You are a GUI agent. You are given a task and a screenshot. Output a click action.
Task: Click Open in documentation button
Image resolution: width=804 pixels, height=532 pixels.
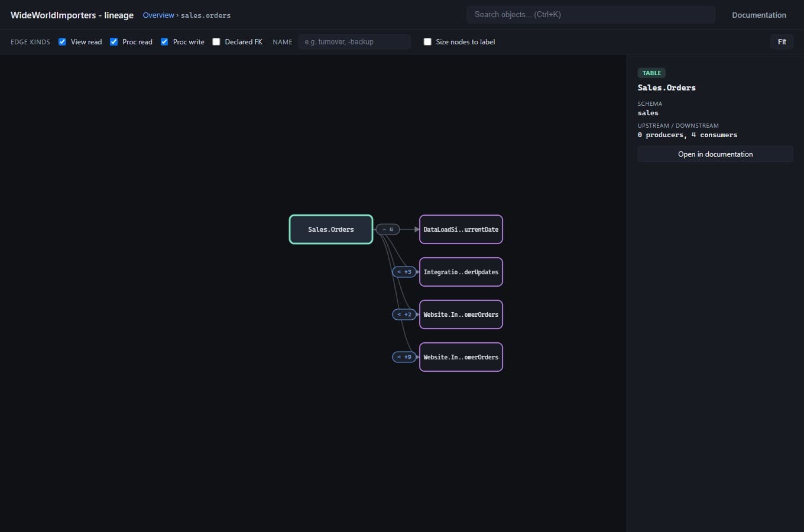click(x=715, y=154)
